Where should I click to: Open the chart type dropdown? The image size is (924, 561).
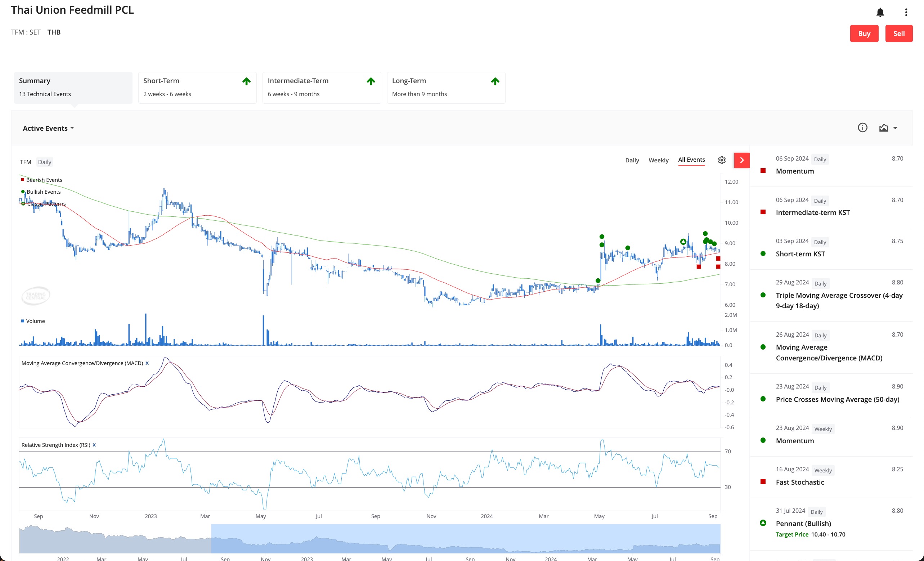pos(888,128)
